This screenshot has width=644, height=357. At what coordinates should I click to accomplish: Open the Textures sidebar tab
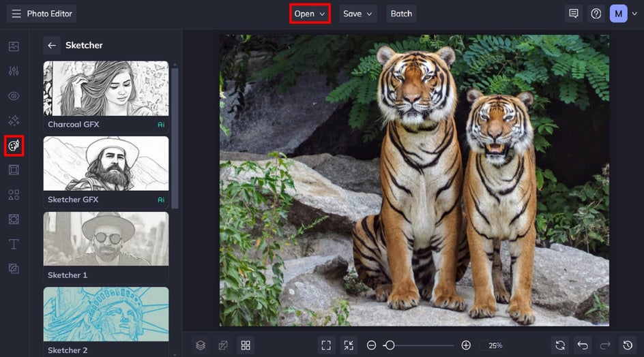point(14,269)
